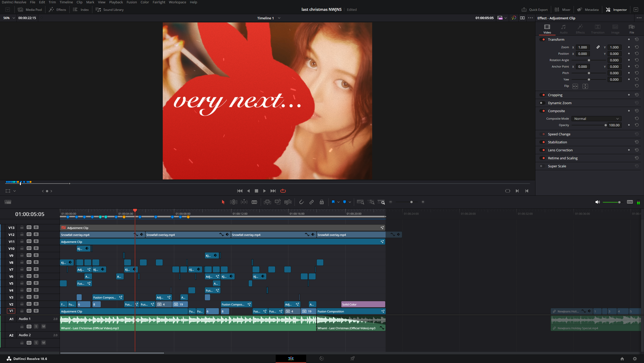644x363 pixels.
Task: Toggle timeline snapping magnet icon
Action: pyautogui.click(x=301, y=202)
